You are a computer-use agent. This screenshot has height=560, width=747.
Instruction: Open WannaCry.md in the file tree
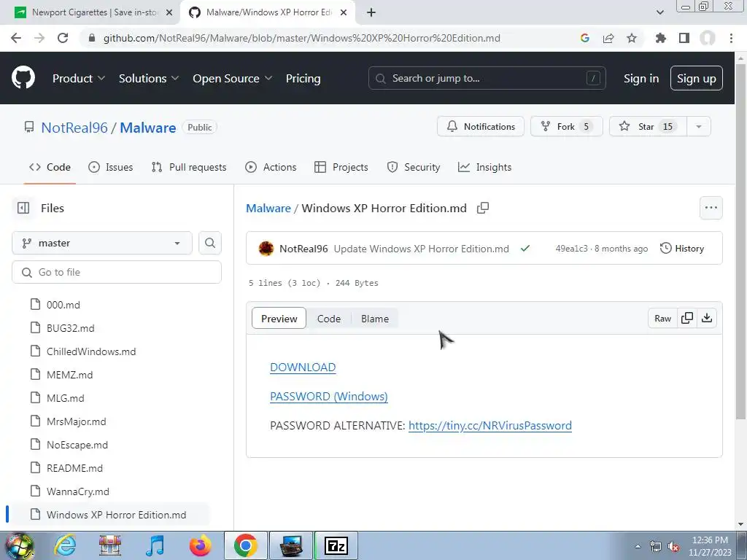(77, 491)
